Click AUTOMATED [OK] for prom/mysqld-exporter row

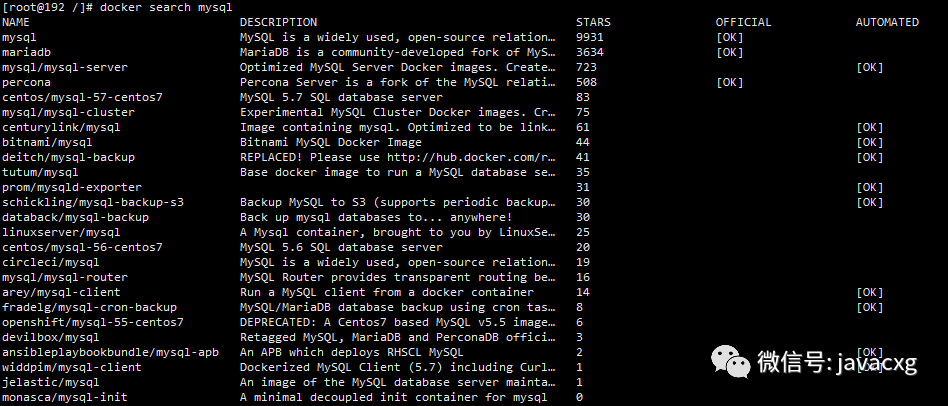point(869,187)
